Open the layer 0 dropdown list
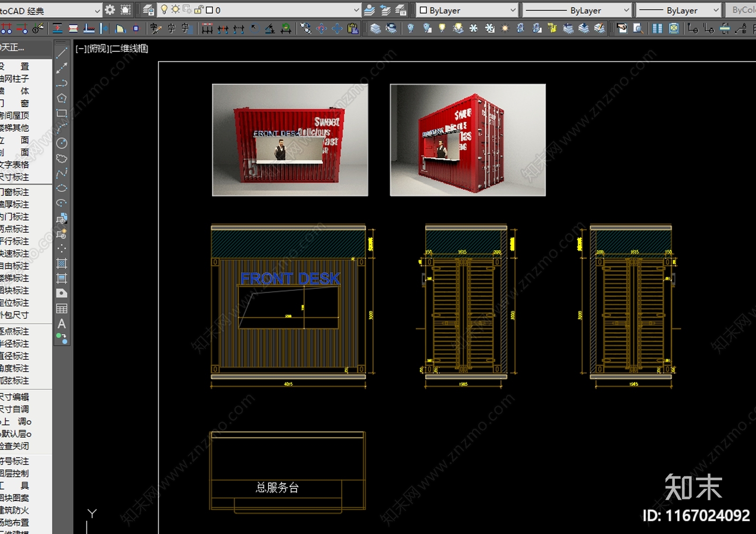 (x=357, y=10)
